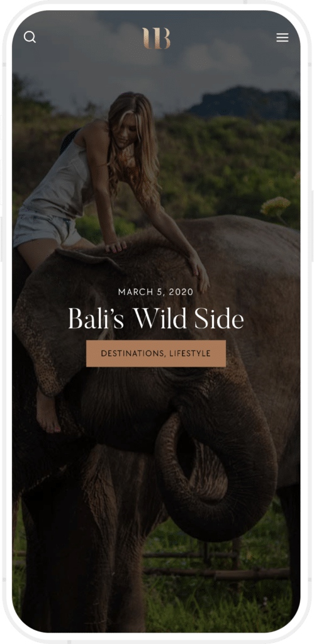Select the Destinations category word
The width and height of the screenshot is (314, 644).
click(132, 353)
